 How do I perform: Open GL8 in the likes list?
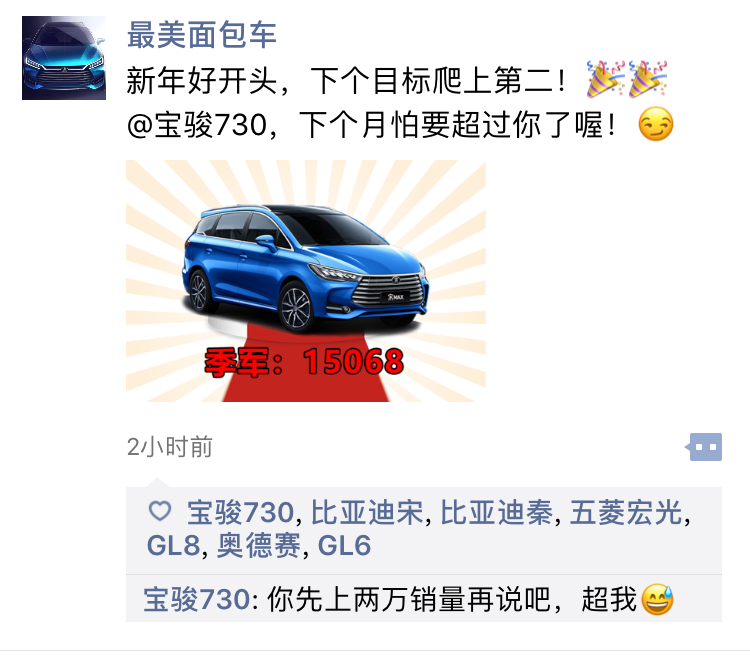[173, 546]
